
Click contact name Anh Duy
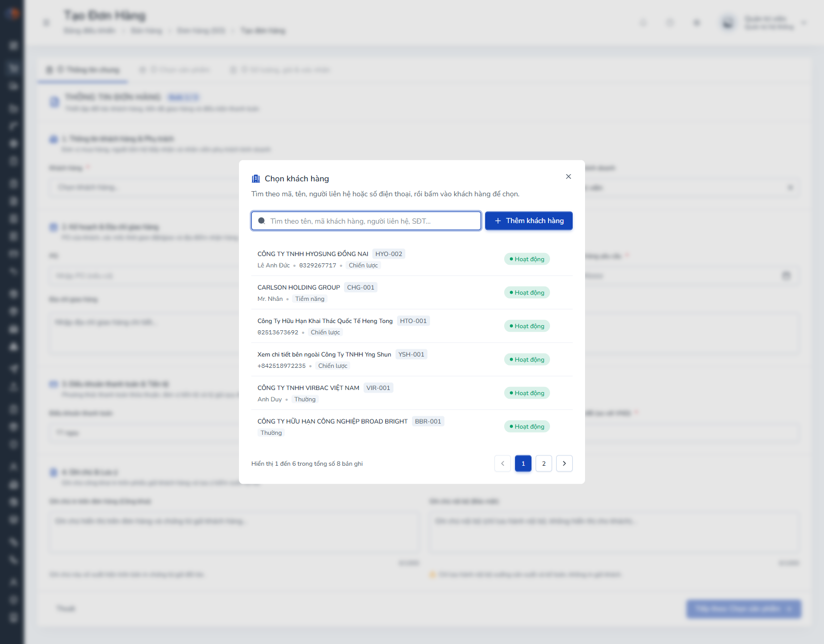[x=270, y=399]
